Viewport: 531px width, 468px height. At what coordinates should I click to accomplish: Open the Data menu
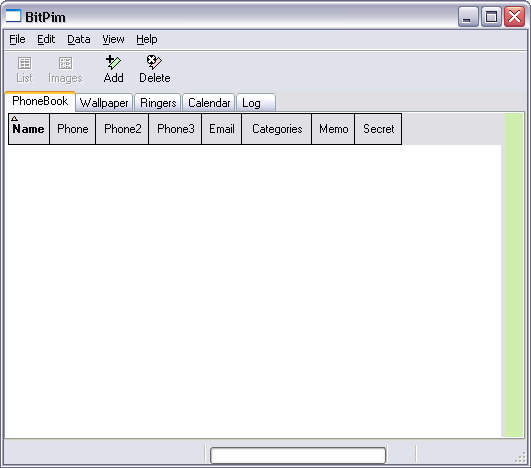79,39
